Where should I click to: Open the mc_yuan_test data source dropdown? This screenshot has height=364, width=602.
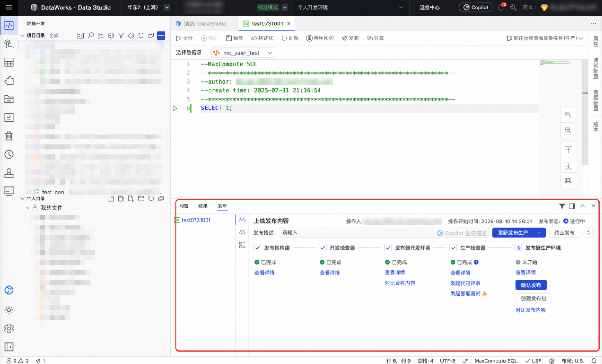point(243,53)
